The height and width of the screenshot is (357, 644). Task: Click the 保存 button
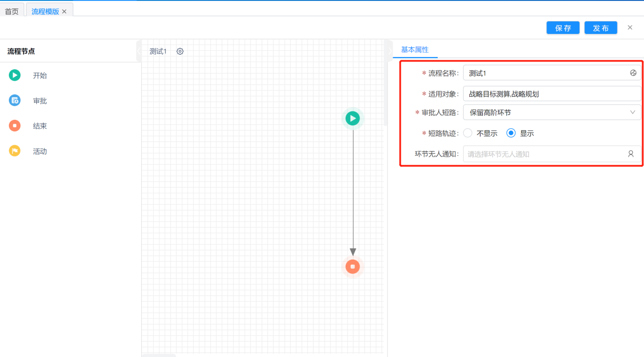coord(563,28)
